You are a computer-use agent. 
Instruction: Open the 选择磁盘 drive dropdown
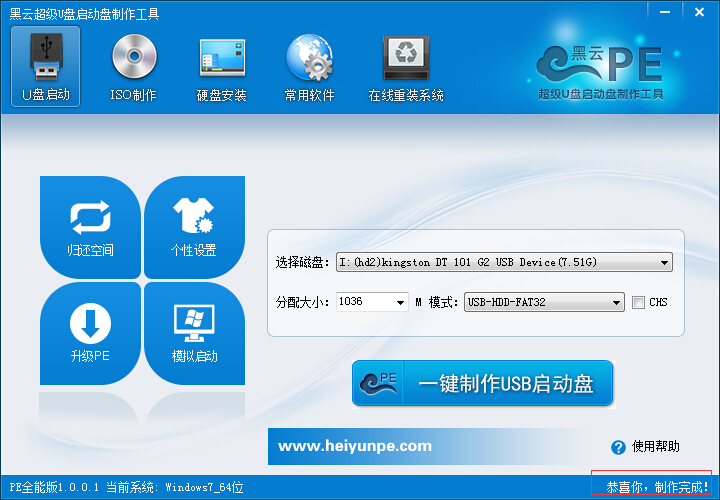coord(504,262)
